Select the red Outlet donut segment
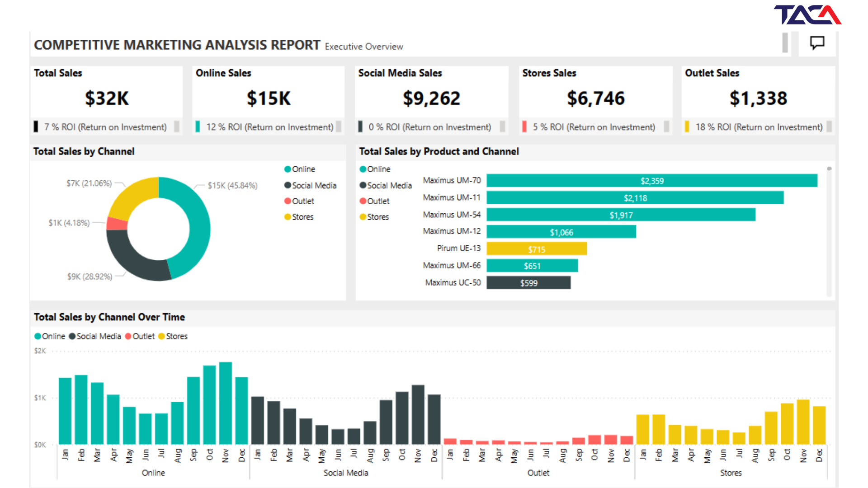868x488 pixels. [117, 224]
